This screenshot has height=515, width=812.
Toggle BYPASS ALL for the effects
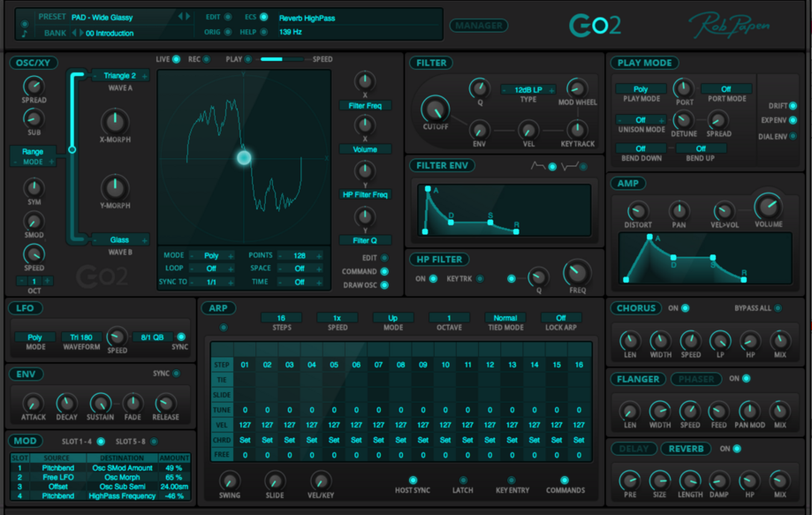click(x=778, y=308)
